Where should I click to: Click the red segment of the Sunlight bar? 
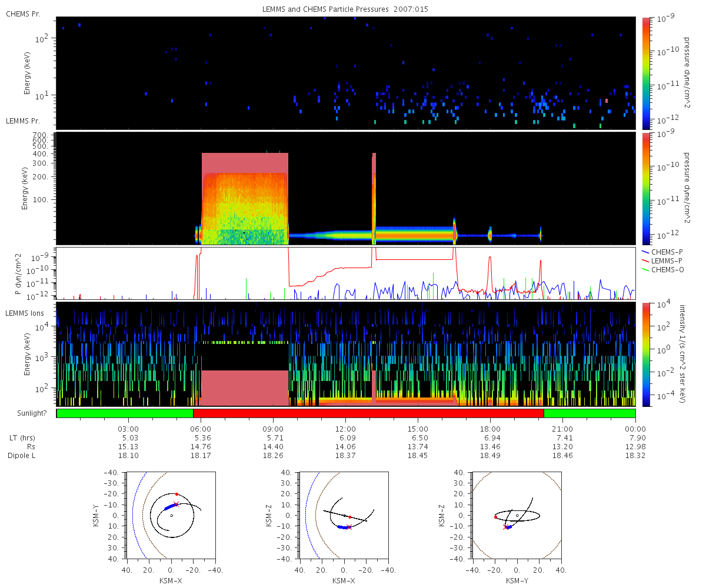pyautogui.click(x=368, y=413)
